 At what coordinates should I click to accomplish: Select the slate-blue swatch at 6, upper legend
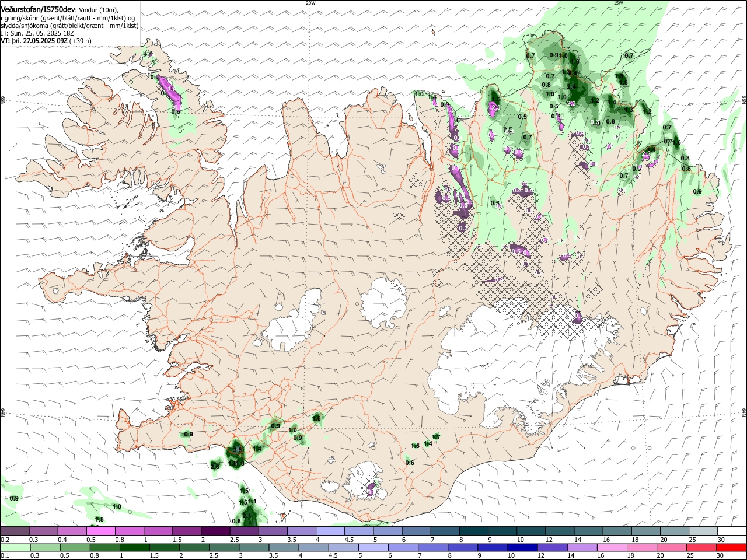pyautogui.click(x=416, y=531)
